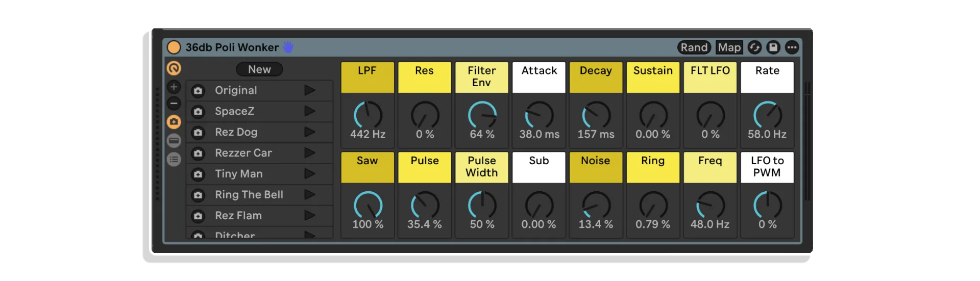Click the Noise macro knob

click(596, 205)
